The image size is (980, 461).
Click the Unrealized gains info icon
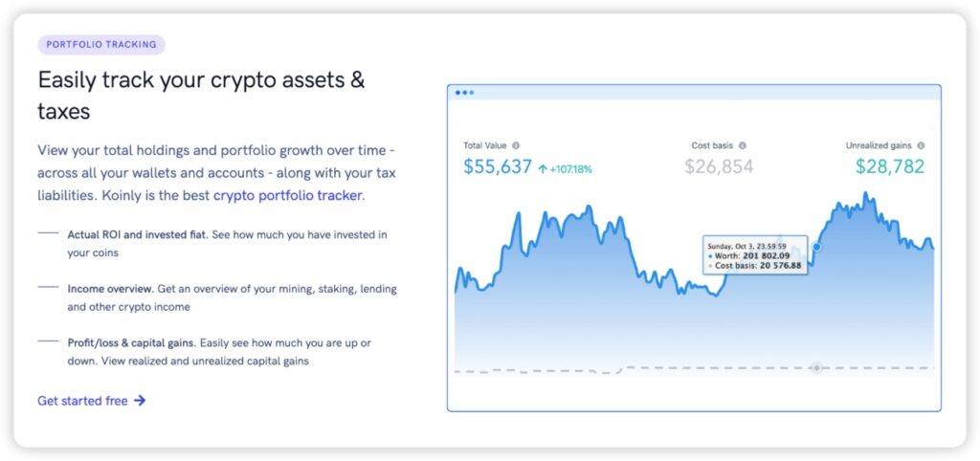(x=921, y=145)
